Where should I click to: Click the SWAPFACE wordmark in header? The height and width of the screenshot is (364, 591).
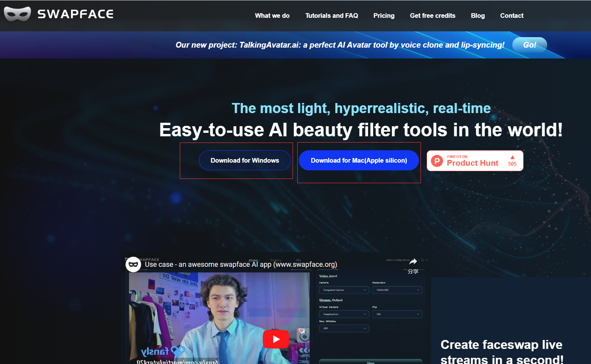tap(76, 14)
